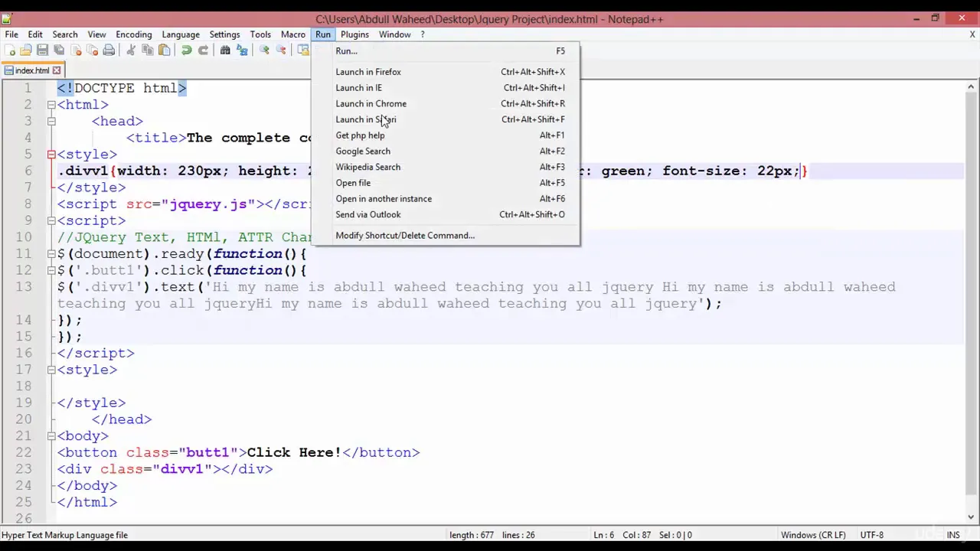Viewport: 980px width, 551px height.
Task: Open the Encoding menu
Action: [x=134, y=34]
